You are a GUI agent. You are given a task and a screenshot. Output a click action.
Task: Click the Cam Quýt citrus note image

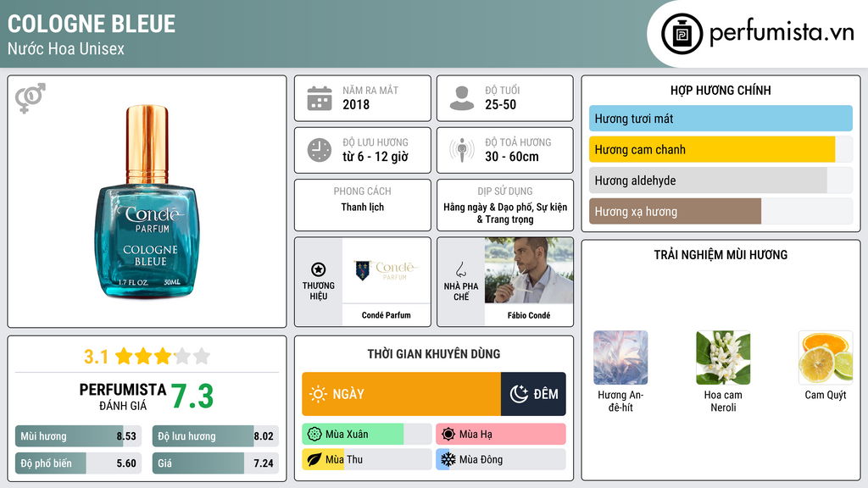coord(826,358)
